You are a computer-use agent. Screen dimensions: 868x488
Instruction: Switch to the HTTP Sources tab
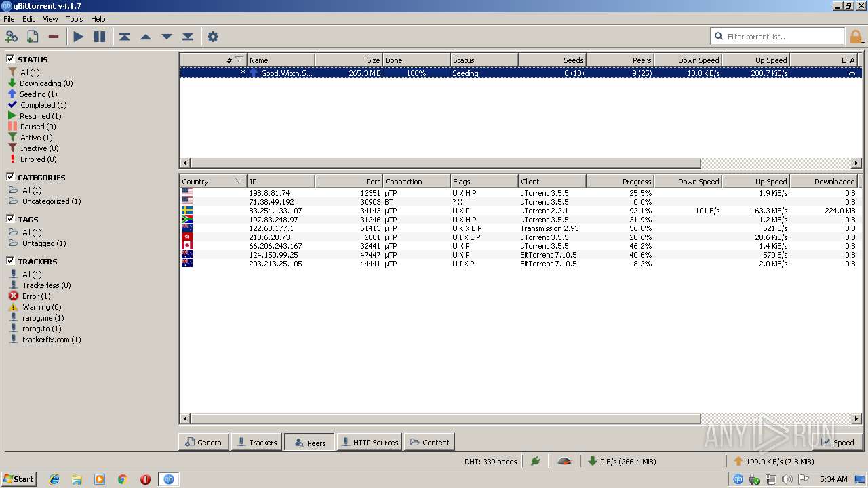coord(370,442)
